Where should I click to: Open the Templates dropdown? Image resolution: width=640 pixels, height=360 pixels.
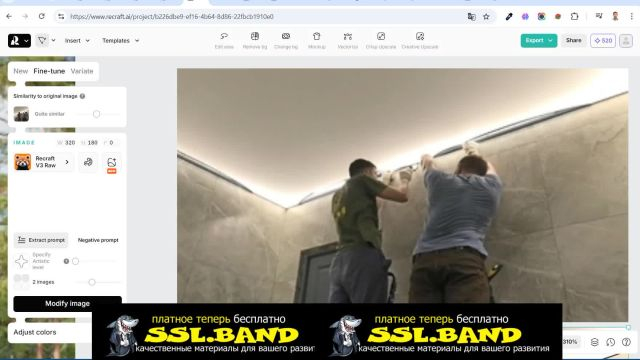point(120,40)
